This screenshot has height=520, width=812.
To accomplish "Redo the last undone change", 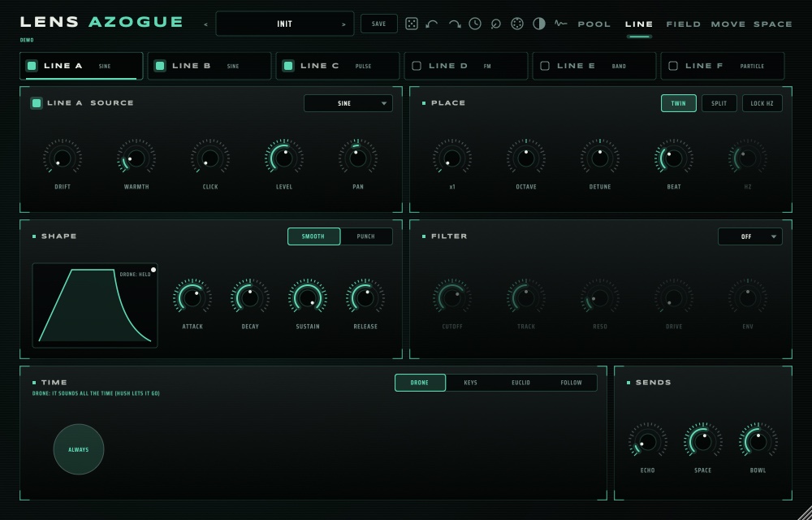I will (x=454, y=24).
